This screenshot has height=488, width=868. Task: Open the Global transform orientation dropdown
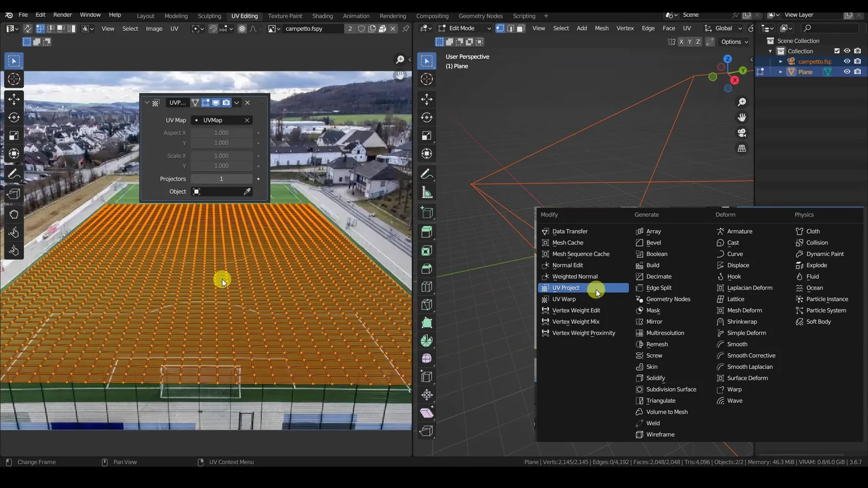[x=724, y=28]
